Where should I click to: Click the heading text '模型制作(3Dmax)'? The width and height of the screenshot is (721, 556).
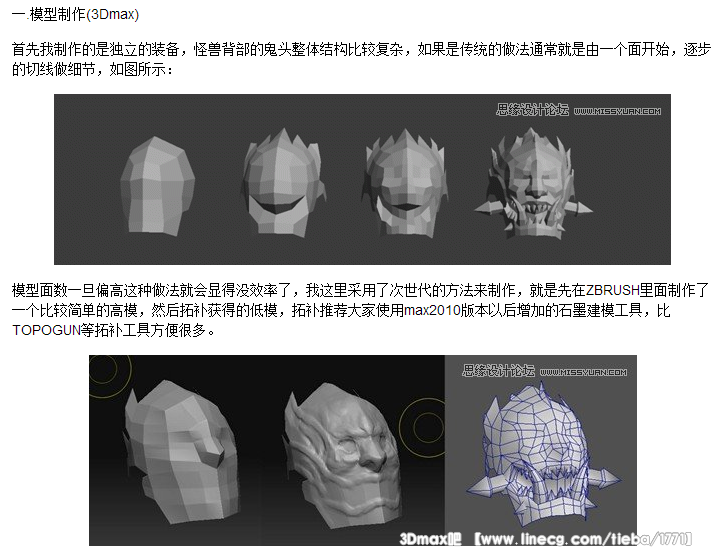click(x=84, y=15)
